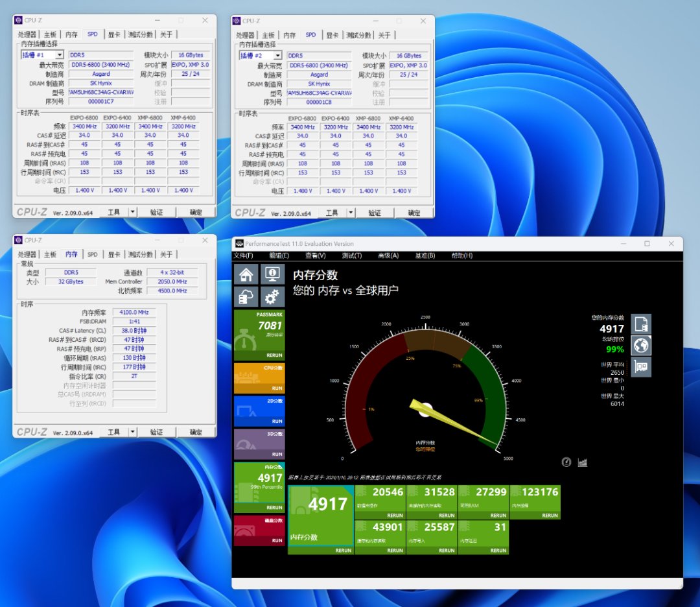This screenshot has height=607, width=700.
Task: Click 验证 button in slot #2 window
Action: coord(374,213)
